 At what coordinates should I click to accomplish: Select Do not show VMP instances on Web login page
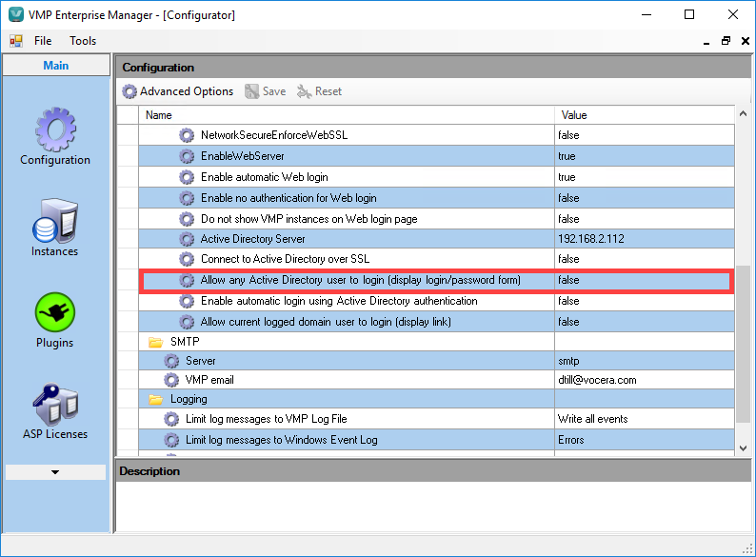pyautogui.click(x=309, y=219)
